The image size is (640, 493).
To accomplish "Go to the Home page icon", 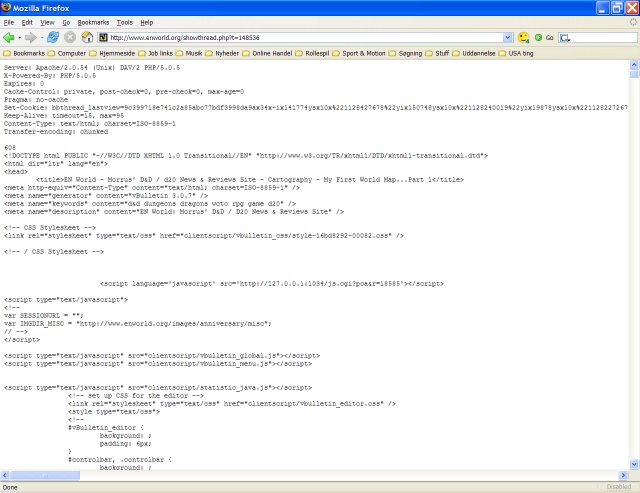I will pos(87,38).
